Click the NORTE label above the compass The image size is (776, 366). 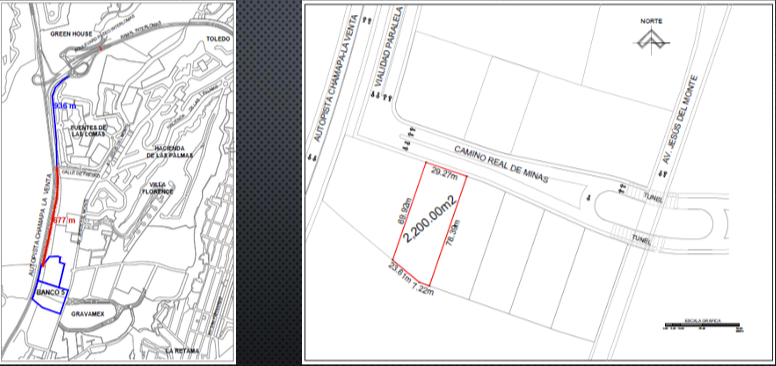coord(651,21)
